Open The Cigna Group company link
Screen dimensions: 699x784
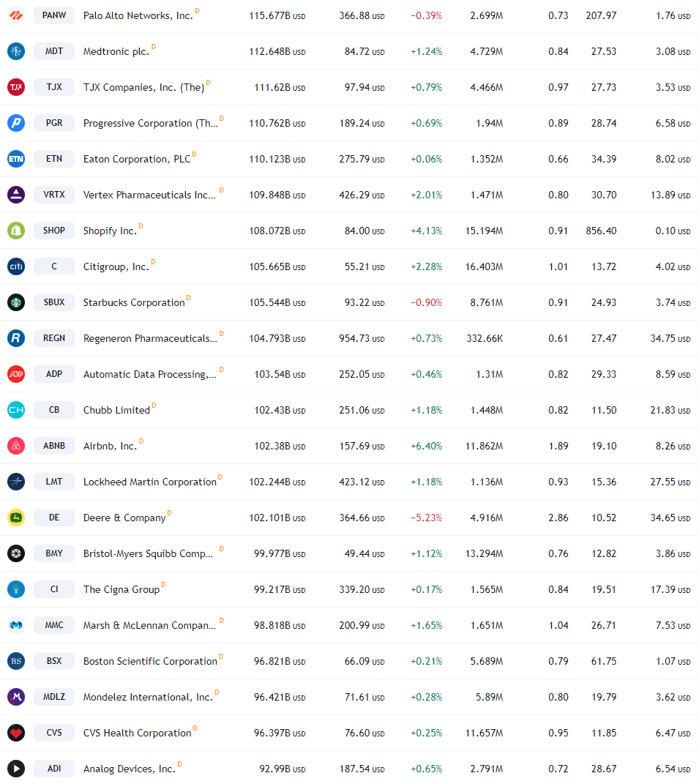click(x=122, y=589)
